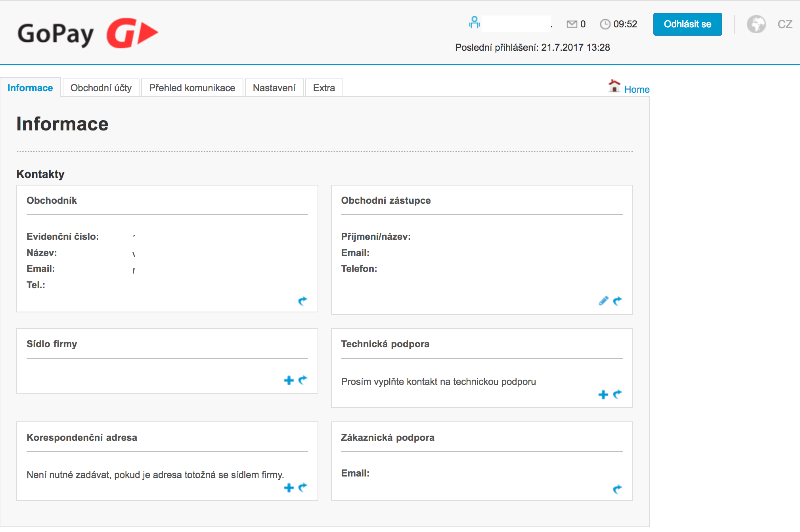Click the message count 0
800x532 pixels.
click(583, 24)
